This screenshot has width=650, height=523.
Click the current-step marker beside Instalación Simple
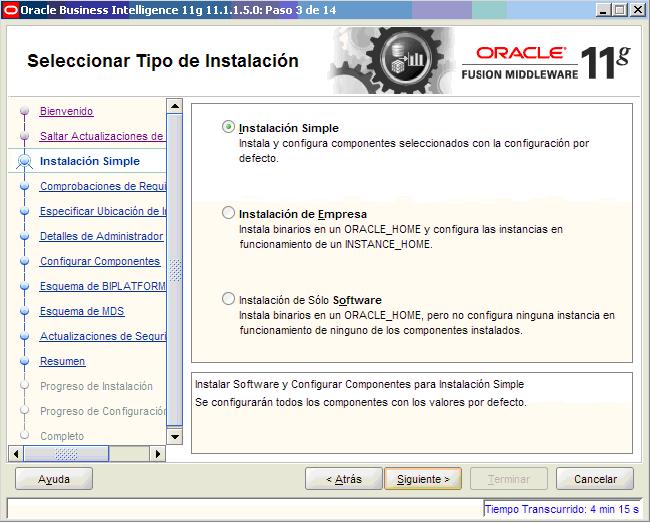pos(24,161)
